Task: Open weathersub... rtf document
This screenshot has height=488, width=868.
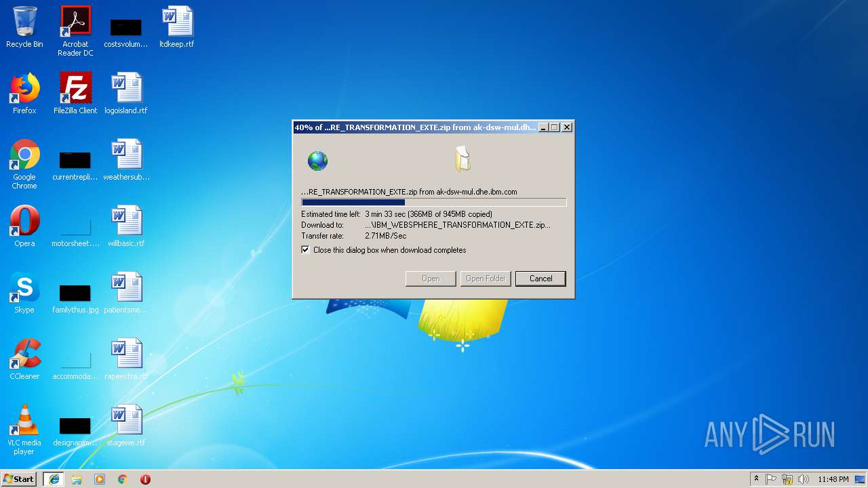Action: [x=126, y=160]
